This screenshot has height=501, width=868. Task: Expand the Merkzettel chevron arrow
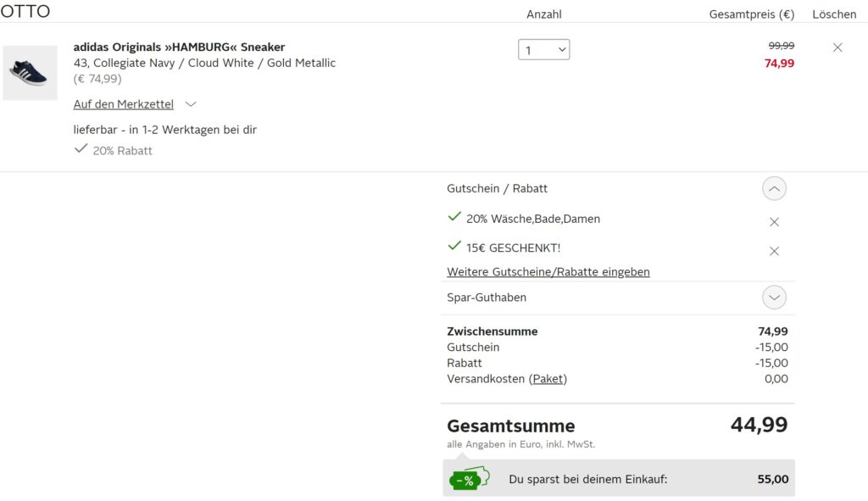coord(191,104)
